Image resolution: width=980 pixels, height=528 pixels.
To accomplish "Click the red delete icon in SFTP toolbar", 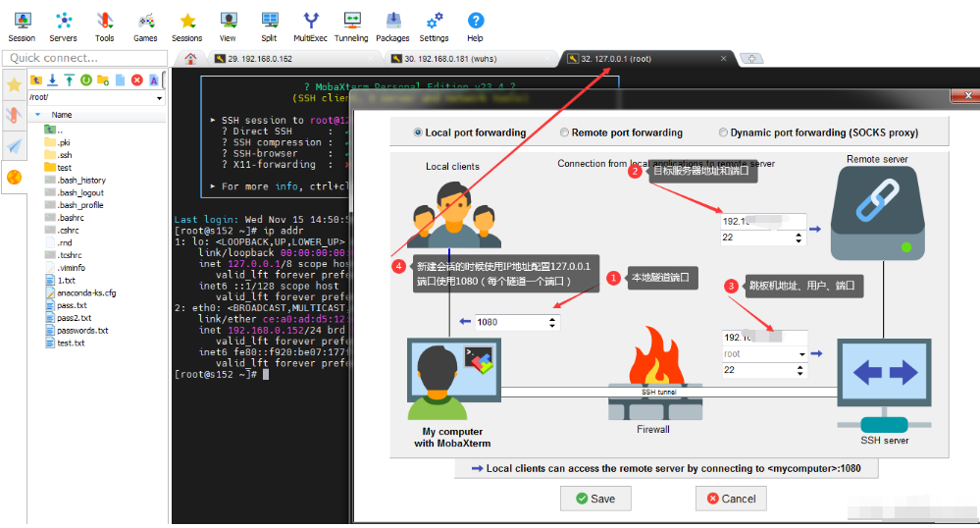I will [137, 80].
